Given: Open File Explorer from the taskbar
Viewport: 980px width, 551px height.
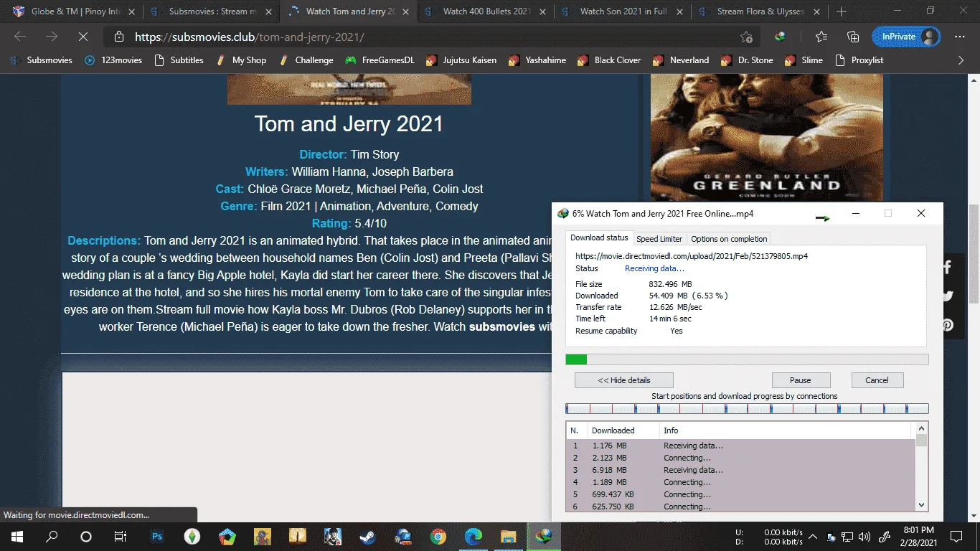Looking at the screenshot, I should point(509,536).
